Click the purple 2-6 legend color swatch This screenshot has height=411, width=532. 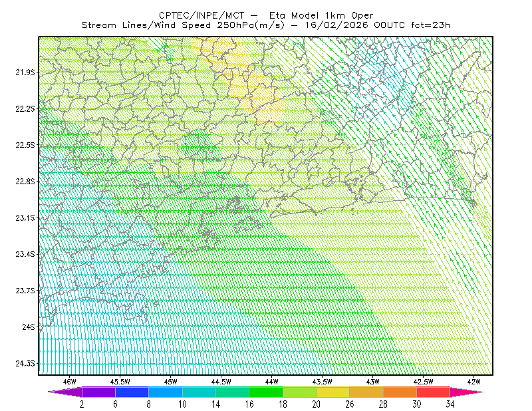(98, 392)
